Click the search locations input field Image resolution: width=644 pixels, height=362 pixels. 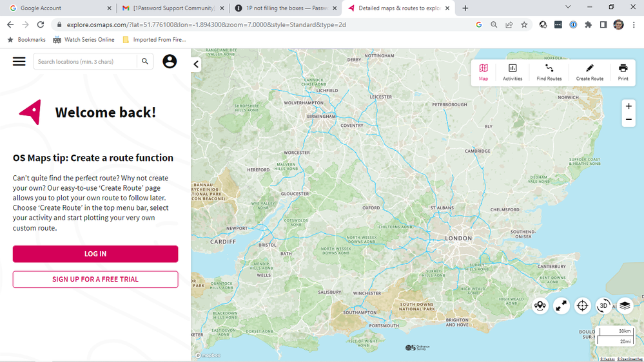point(85,62)
